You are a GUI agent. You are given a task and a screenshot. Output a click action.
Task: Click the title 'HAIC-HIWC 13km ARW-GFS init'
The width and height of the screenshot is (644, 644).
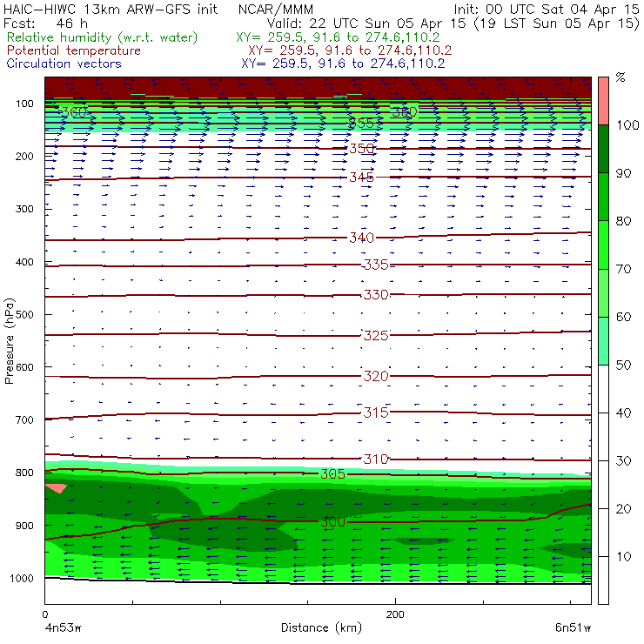111,9
